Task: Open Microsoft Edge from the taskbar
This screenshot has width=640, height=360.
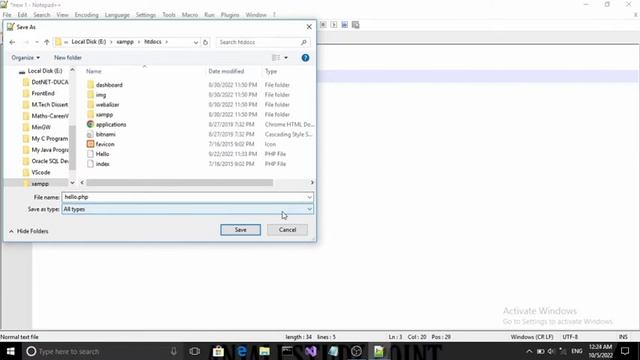Action: 242,351
